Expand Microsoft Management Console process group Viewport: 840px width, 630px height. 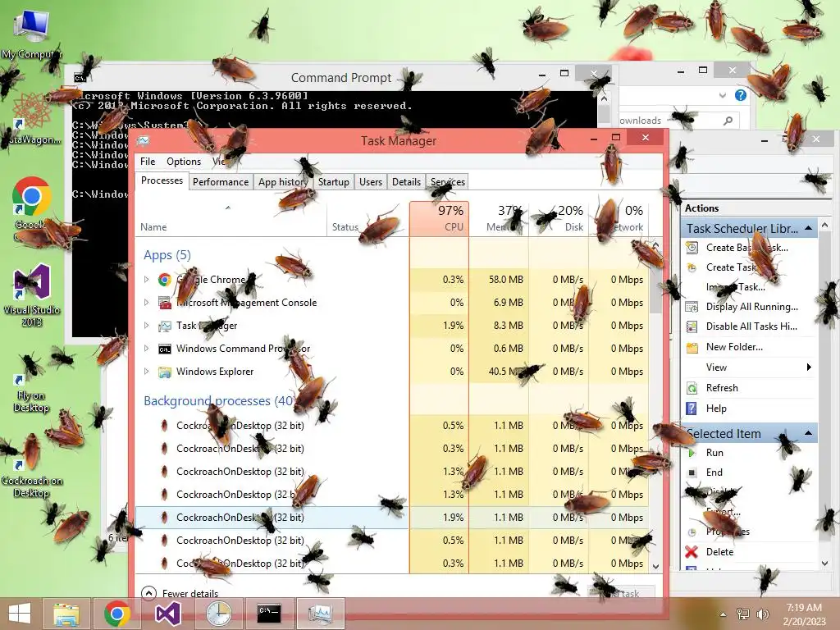[x=146, y=303]
